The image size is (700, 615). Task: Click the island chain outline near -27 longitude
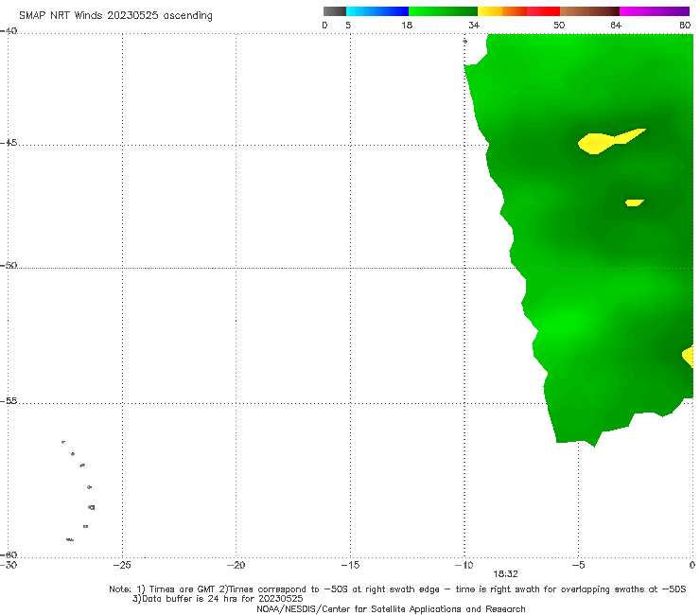pos(79,490)
